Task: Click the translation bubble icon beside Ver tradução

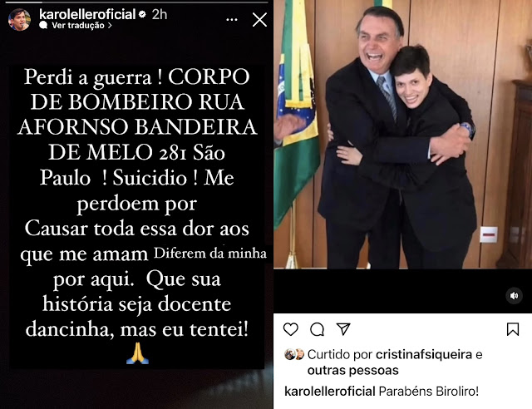Action: pyautogui.click(x=43, y=25)
